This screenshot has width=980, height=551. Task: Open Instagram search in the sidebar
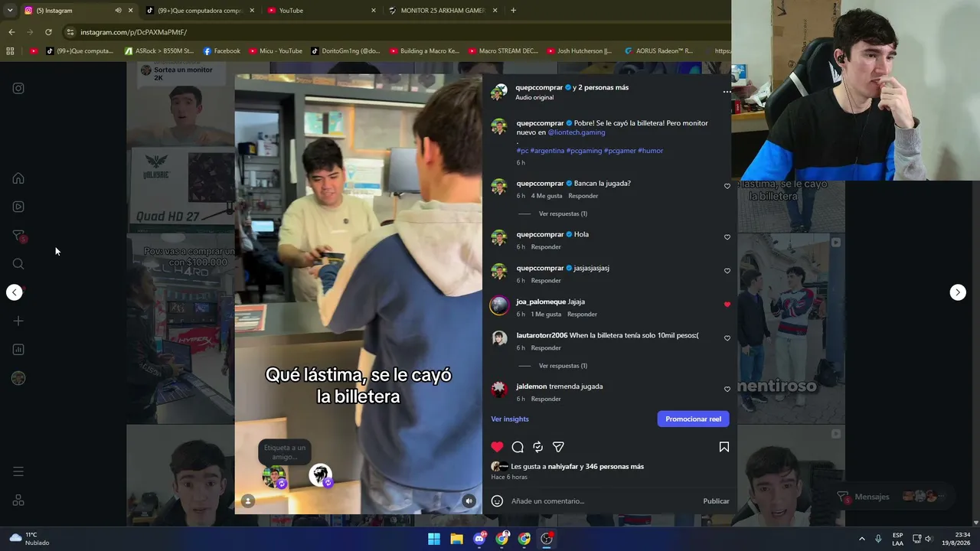(18, 264)
